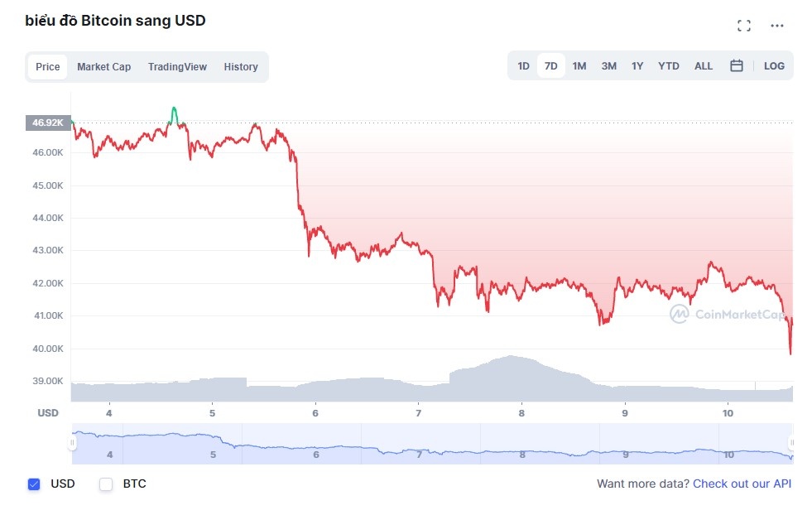Viewport: 812px width, 515px height.
Task: Select the History tab
Action: point(241,67)
